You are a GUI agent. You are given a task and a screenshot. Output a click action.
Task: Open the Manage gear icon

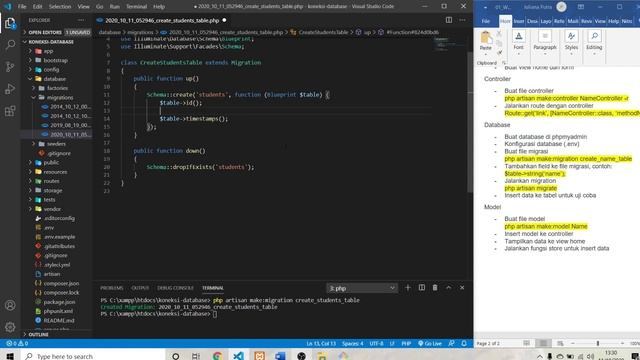[x=10, y=327]
